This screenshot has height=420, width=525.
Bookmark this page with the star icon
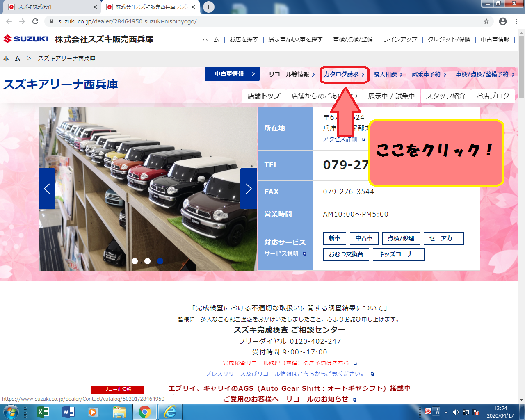486,21
